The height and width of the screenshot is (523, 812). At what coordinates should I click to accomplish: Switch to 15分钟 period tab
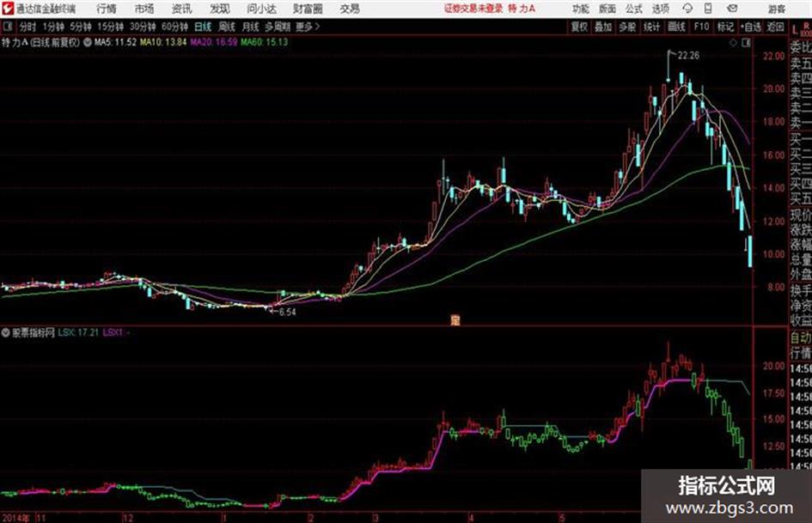(110, 27)
